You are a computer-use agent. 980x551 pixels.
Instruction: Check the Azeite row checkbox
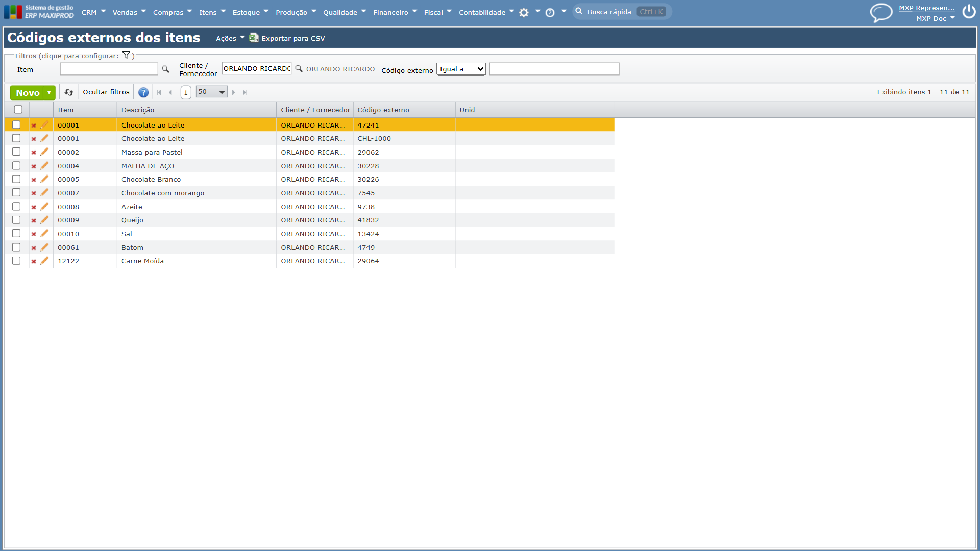point(16,206)
